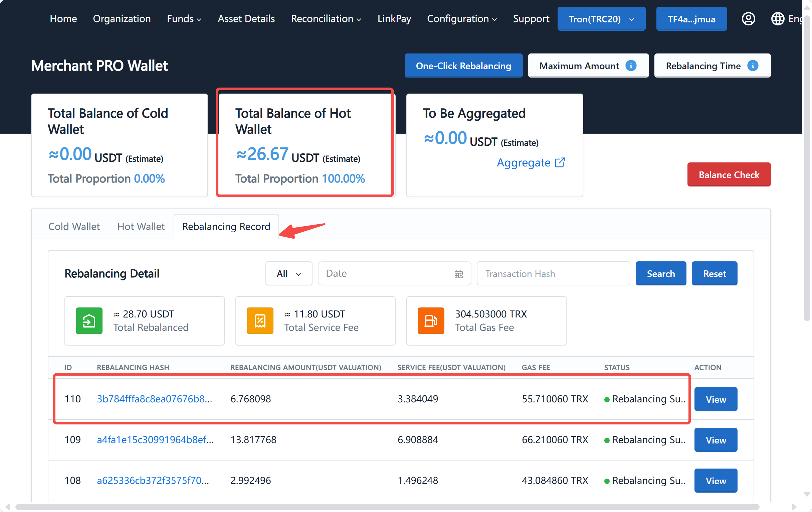Click the 13.817768 rebalancing amount cell
This screenshot has height=512, width=812.
[x=253, y=440]
